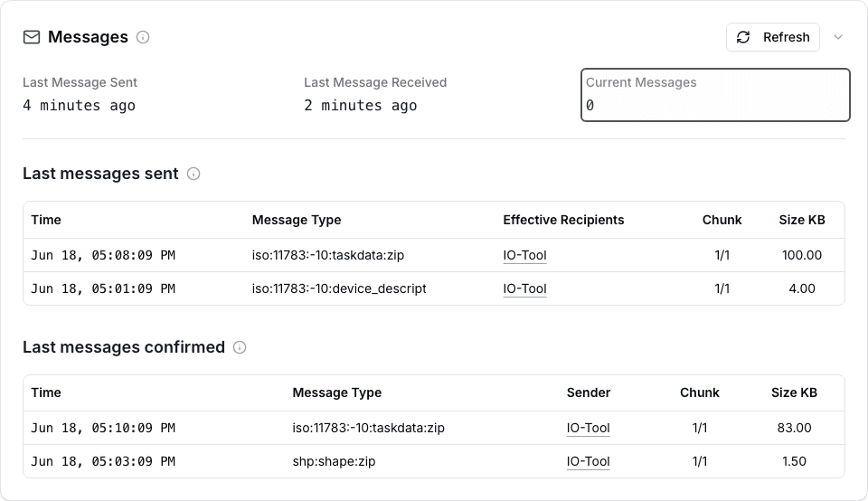
Task: Click the iso:11783:-10:device_descript message type
Action: click(x=339, y=288)
